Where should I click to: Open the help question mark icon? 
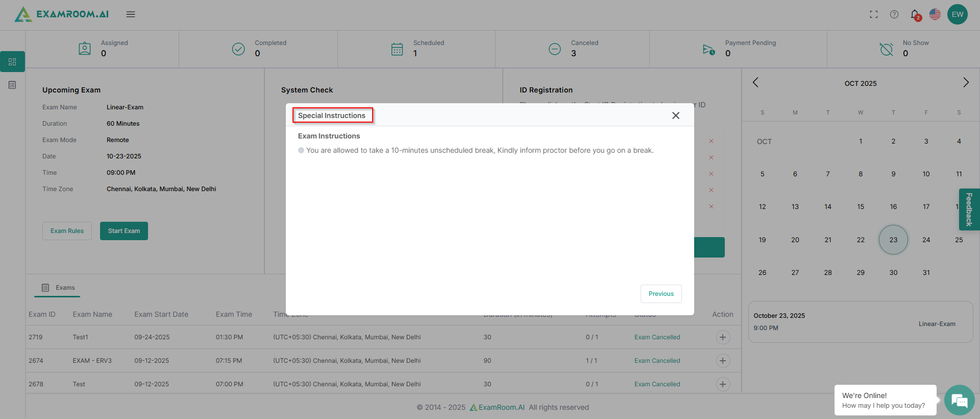coord(894,14)
